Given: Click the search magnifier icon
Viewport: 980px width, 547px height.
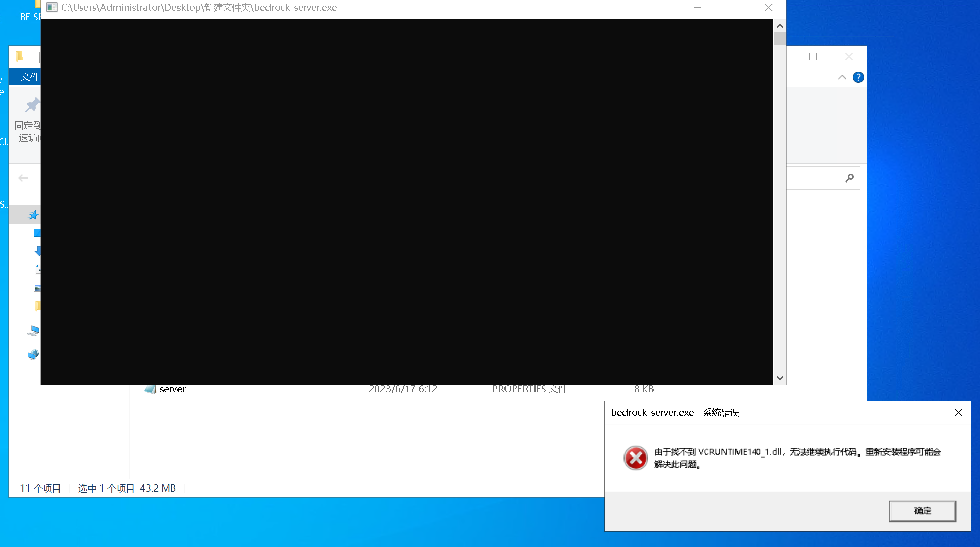Looking at the screenshot, I should pos(849,178).
